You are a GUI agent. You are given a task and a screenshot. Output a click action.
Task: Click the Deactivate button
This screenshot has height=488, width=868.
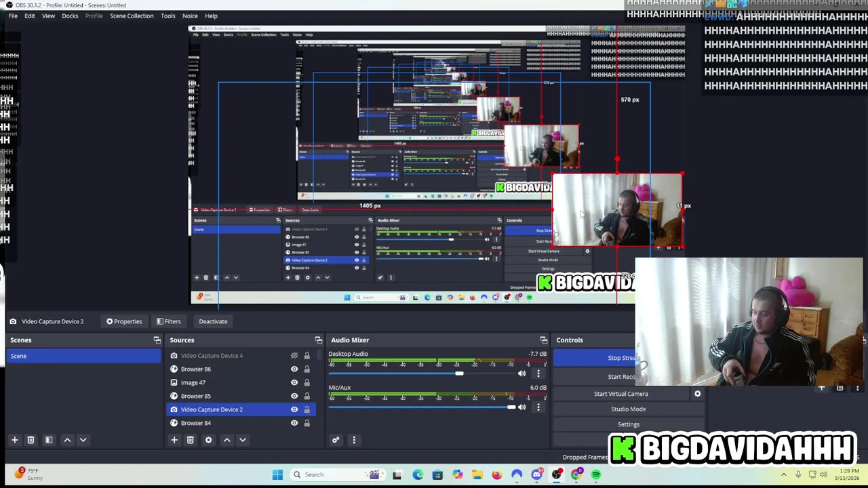pyautogui.click(x=213, y=321)
